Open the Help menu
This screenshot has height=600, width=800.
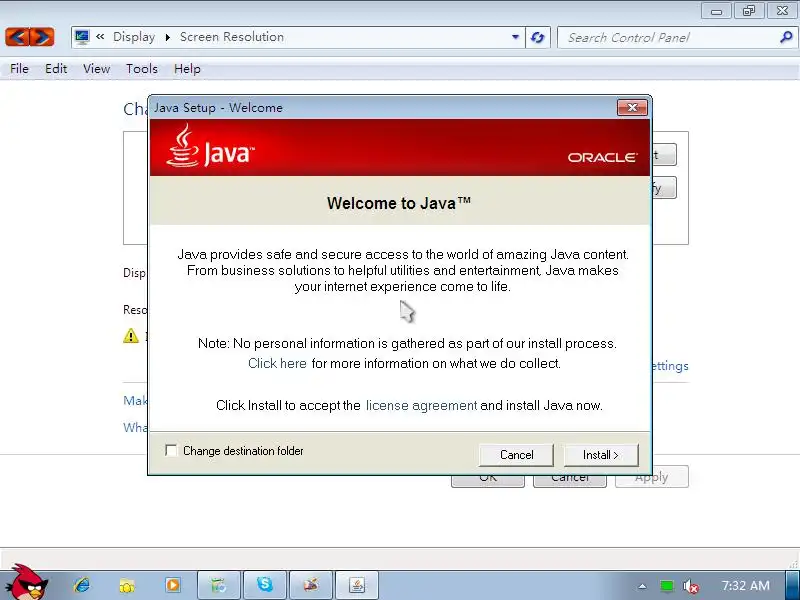tap(187, 68)
